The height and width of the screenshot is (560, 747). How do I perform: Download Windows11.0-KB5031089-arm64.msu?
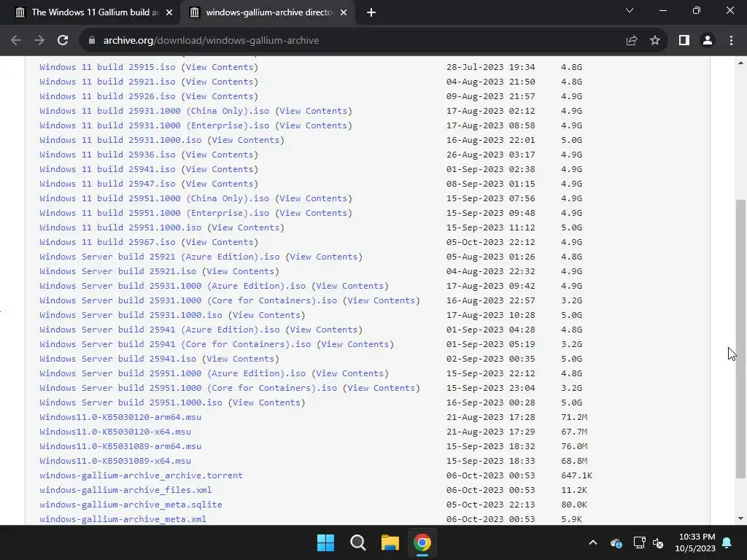(x=120, y=446)
